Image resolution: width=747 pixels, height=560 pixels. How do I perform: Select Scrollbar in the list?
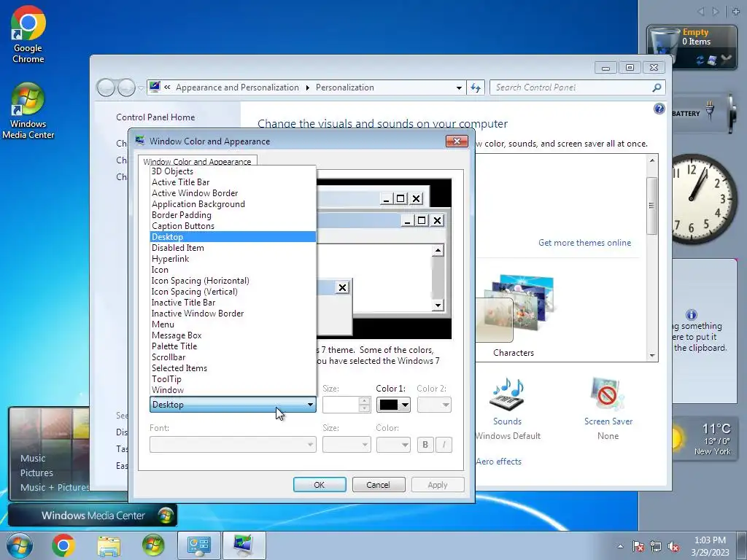coord(233,357)
